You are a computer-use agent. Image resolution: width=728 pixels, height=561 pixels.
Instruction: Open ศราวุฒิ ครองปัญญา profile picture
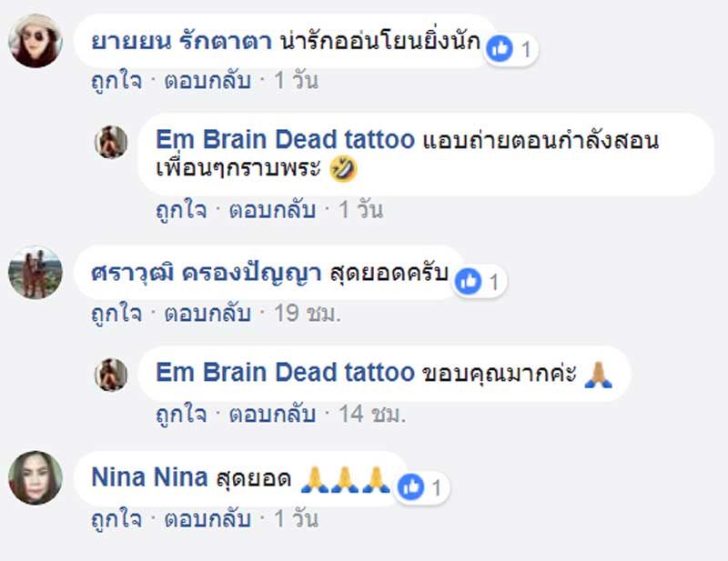35,273
